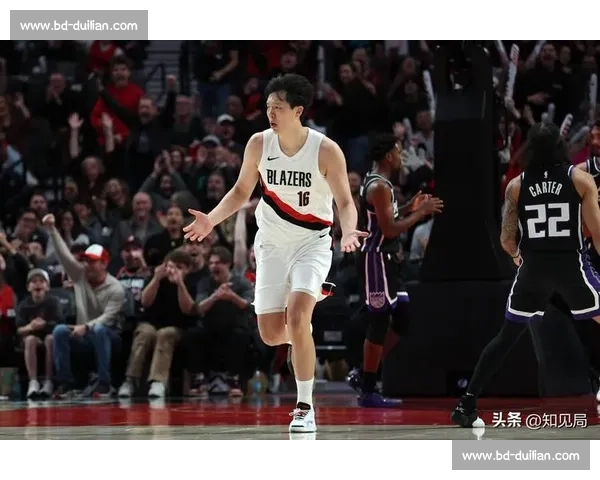The width and height of the screenshot is (600, 480).
Task: Click the logo on the purple shorts
Action: pyautogui.click(x=377, y=298)
